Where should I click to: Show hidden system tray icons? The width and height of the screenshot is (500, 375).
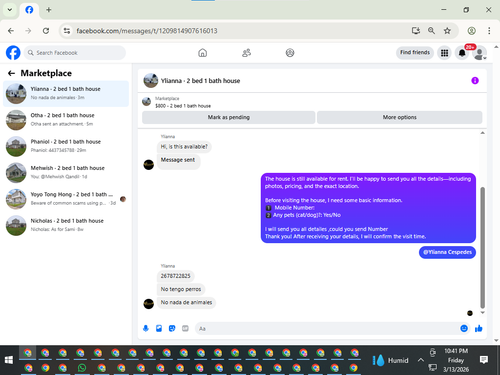421,360
